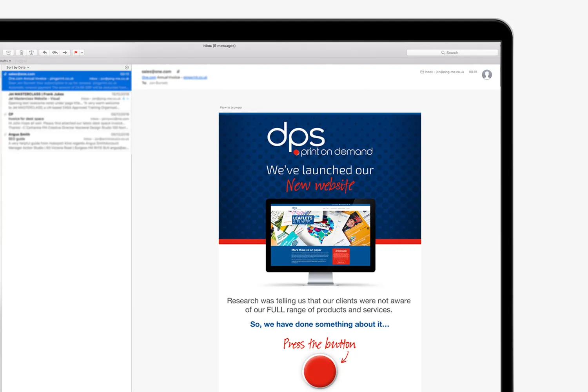Image resolution: width=588 pixels, height=392 pixels.
Task: Open the flag color dropdown arrow
Action: [x=82, y=53]
